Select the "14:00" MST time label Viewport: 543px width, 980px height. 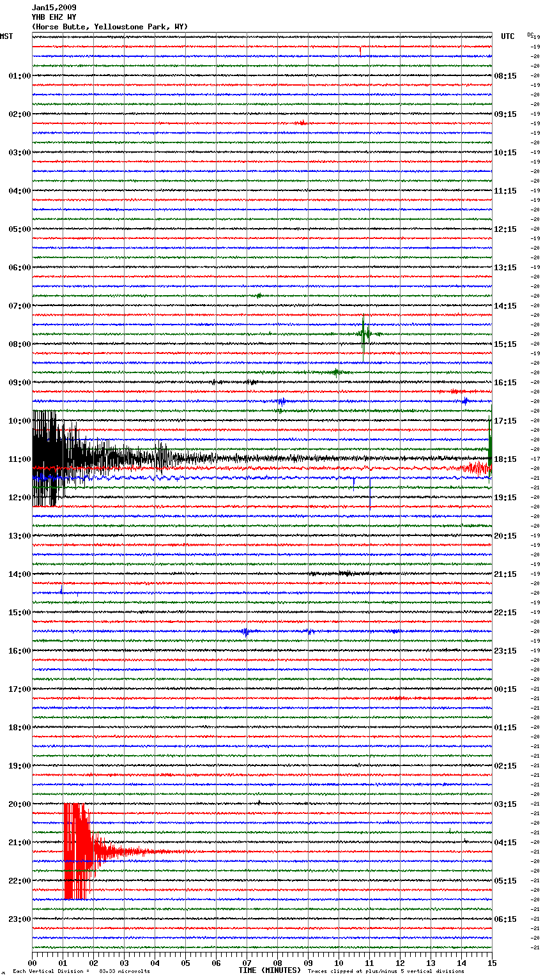[x=20, y=574]
